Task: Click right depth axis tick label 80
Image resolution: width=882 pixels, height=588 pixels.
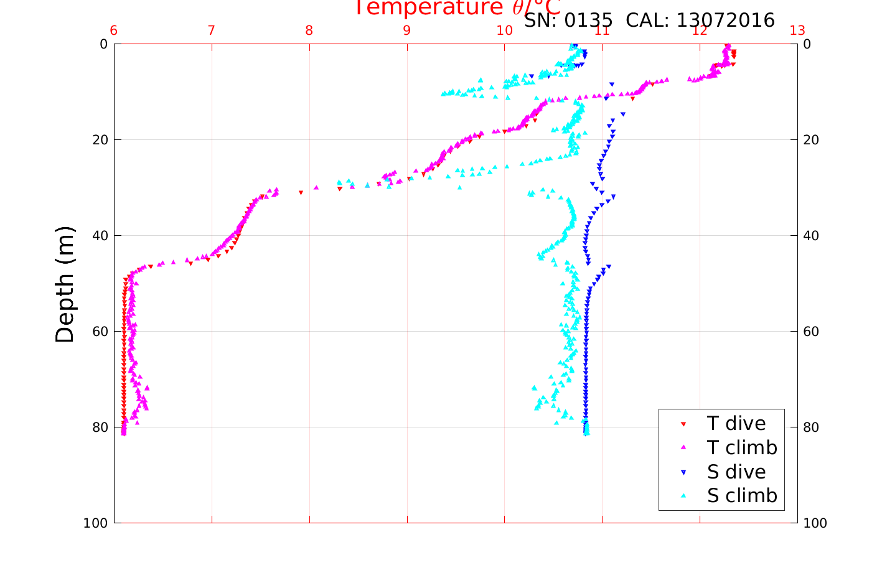Action: [812, 427]
